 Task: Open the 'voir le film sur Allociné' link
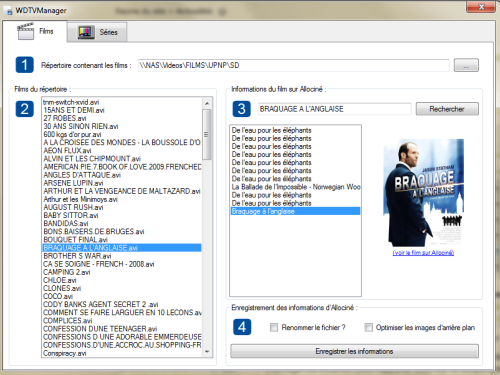coord(423,253)
